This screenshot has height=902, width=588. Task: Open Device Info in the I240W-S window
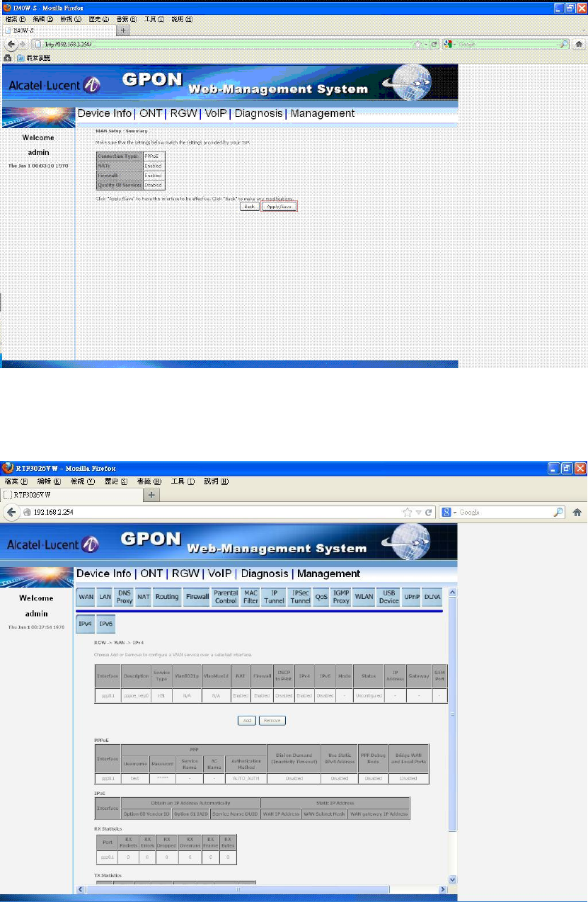point(104,113)
